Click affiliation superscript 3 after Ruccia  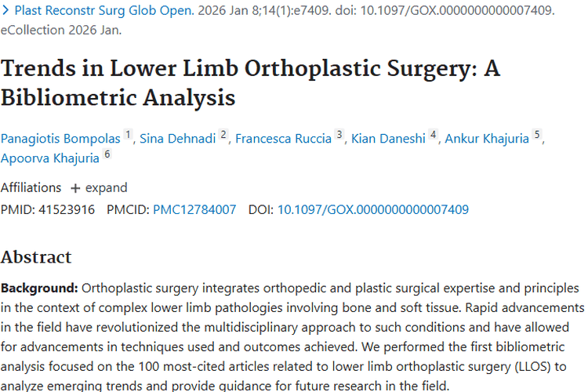(x=339, y=135)
